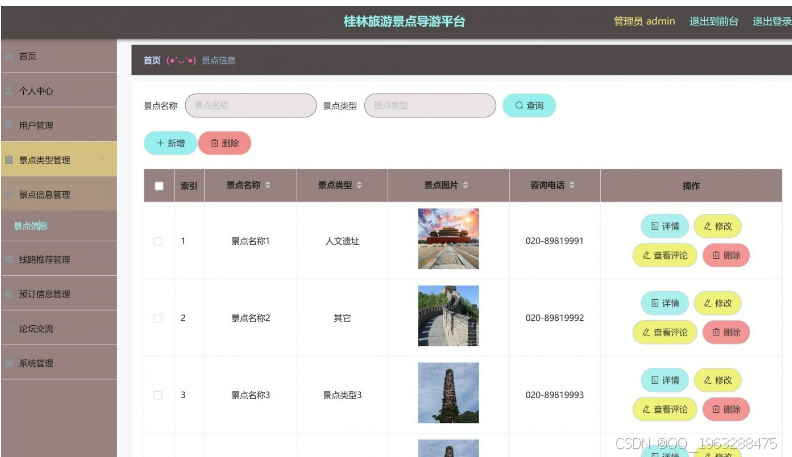This screenshot has width=792, height=457.
Task: Open the stone pillar thumbnail for 景点名称3
Action: click(448, 392)
